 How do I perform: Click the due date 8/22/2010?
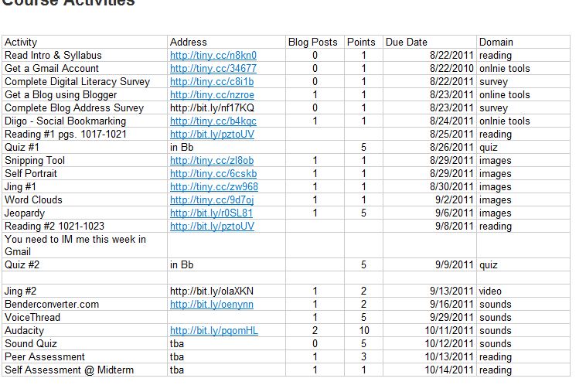click(451, 68)
